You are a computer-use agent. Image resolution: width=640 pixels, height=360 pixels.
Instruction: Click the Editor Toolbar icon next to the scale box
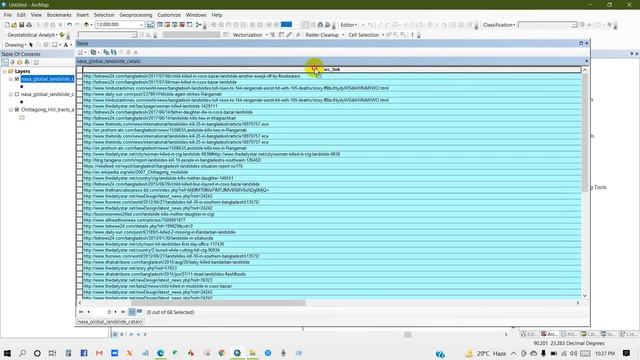coord(151,25)
